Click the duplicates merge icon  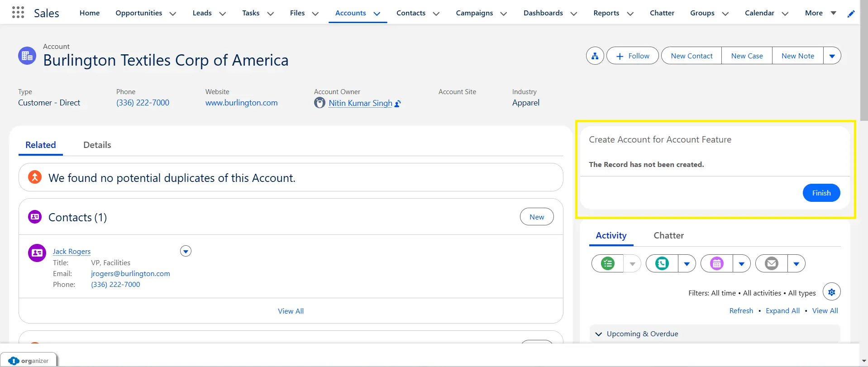tap(35, 177)
